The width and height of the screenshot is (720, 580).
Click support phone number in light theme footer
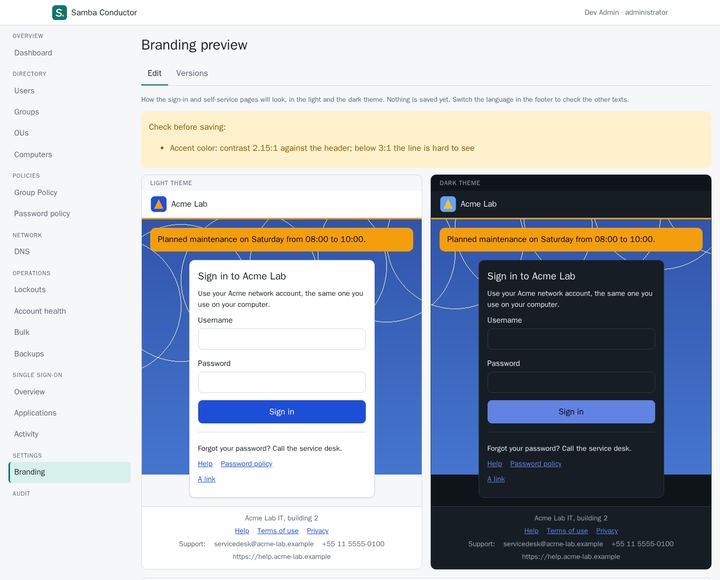(x=353, y=544)
